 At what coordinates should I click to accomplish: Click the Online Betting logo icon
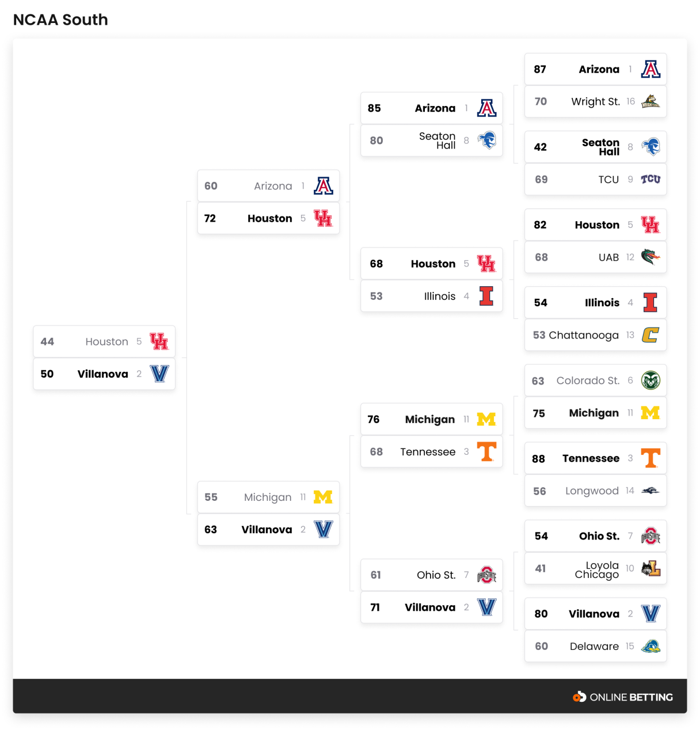pyautogui.click(x=579, y=697)
